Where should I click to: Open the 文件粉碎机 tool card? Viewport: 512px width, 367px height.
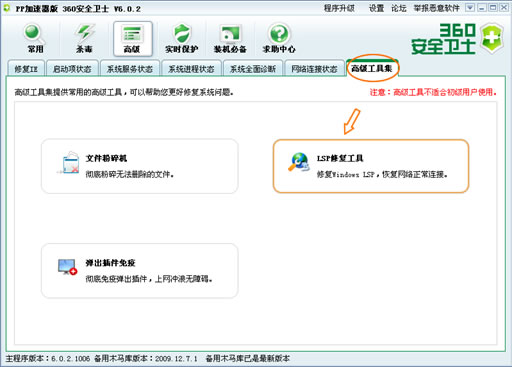point(140,166)
